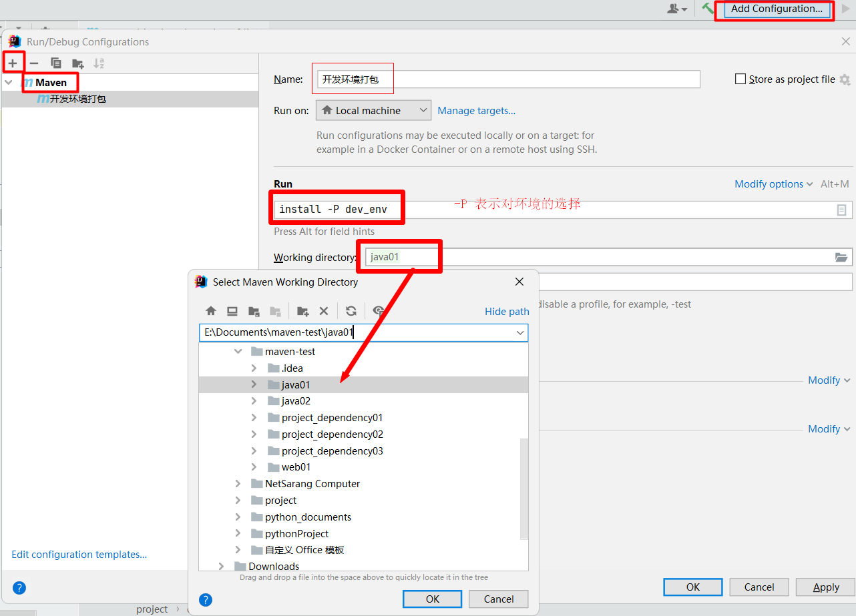Collapse the maven-test folder
Image resolution: width=856 pixels, height=616 pixels.
coord(238,352)
